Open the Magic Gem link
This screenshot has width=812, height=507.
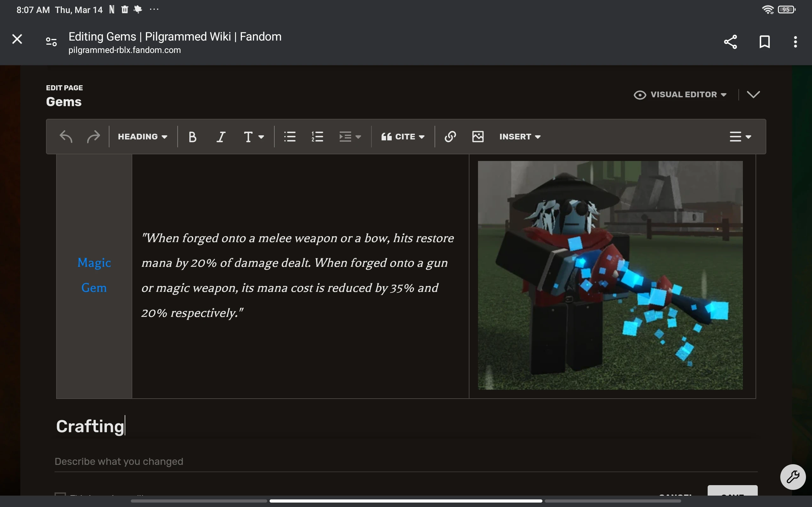tap(94, 275)
